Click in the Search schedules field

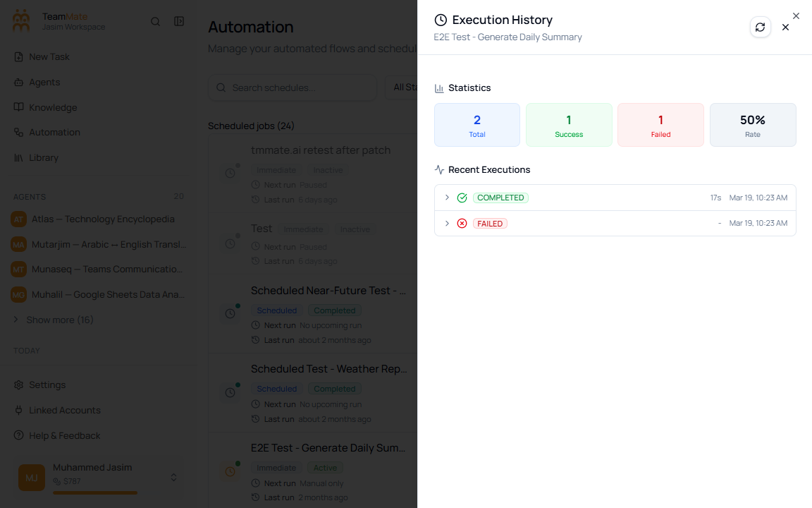pyautogui.click(x=293, y=87)
